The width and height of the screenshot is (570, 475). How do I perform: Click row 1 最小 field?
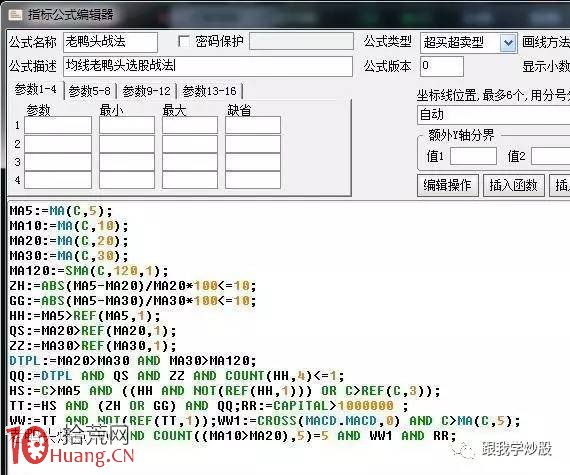pos(127,125)
